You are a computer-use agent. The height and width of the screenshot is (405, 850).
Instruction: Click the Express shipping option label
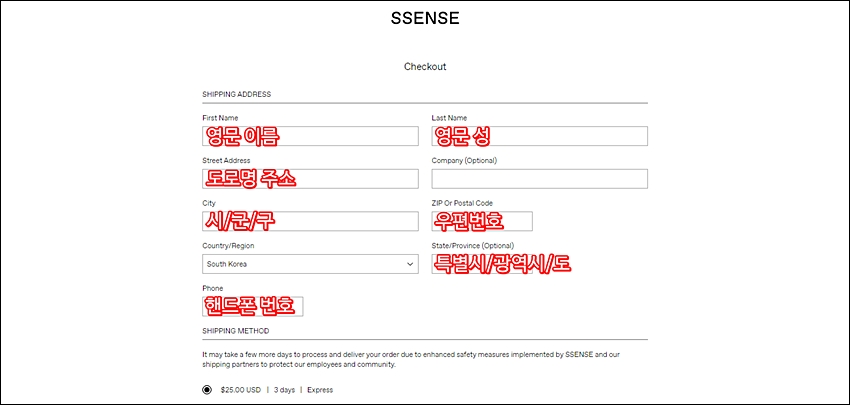[x=320, y=390]
